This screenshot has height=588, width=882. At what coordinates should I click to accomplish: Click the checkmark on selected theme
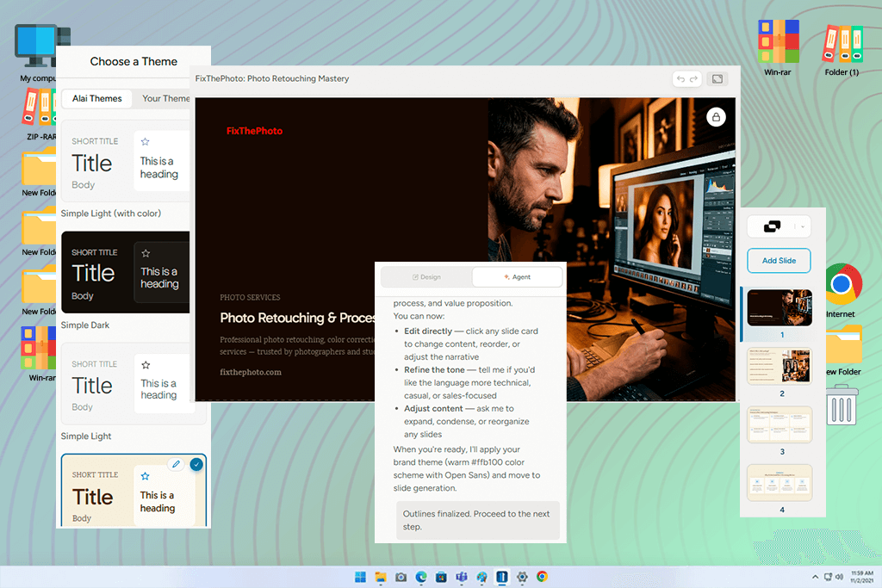pos(196,464)
